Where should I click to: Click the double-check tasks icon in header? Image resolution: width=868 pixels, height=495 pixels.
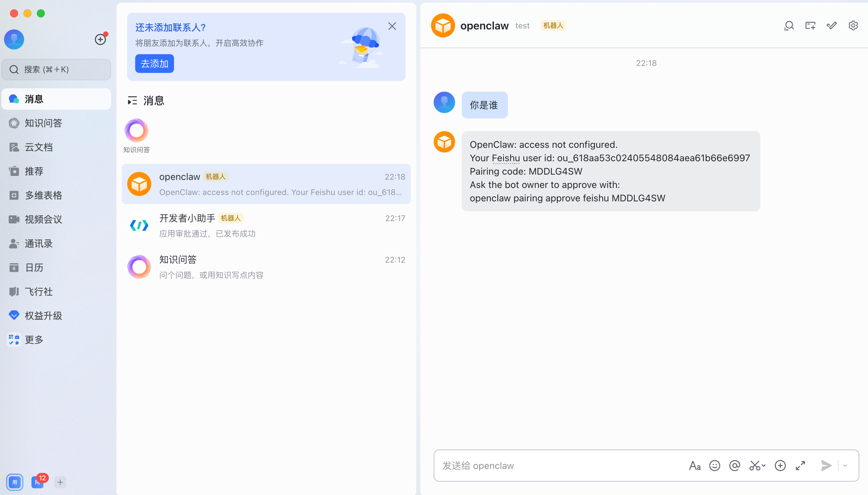[832, 25]
